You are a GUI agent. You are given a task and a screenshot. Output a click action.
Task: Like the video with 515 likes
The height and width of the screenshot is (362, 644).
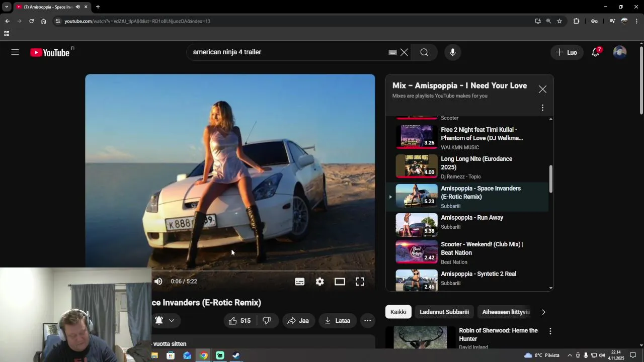(240, 321)
